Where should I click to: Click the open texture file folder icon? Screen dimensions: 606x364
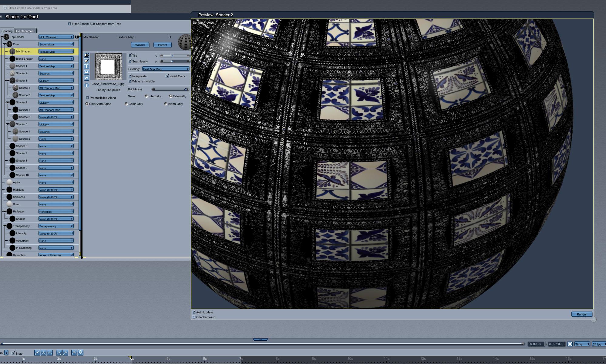pyautogui.click(x=86, y=55)
